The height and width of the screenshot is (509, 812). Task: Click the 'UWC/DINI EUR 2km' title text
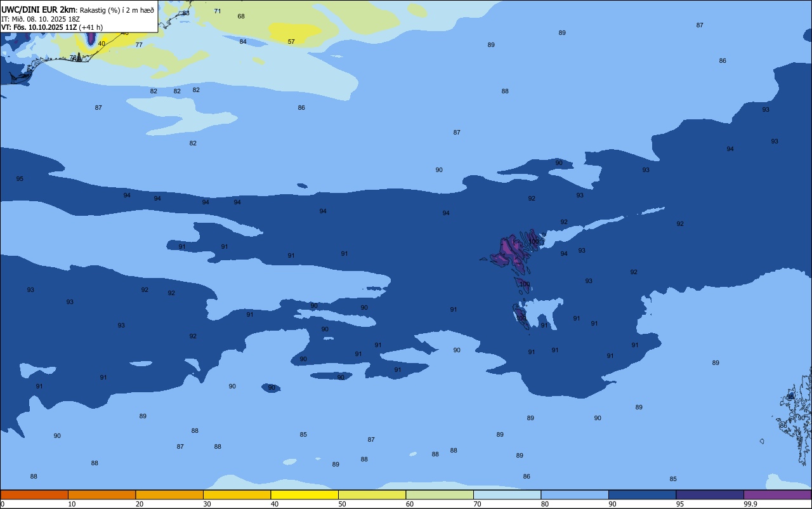pos(38,10)
